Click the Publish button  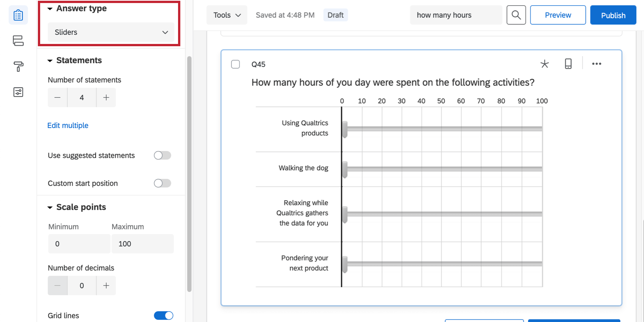click(613, 15)
